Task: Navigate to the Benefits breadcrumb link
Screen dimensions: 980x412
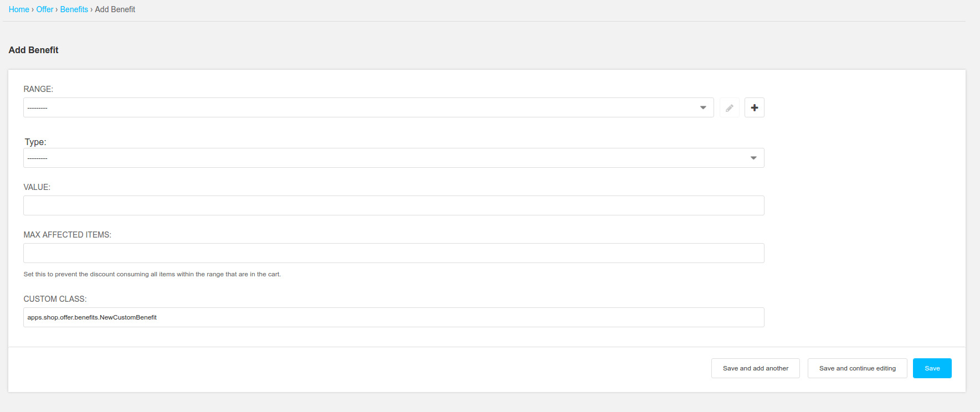Action: (74, 9)
